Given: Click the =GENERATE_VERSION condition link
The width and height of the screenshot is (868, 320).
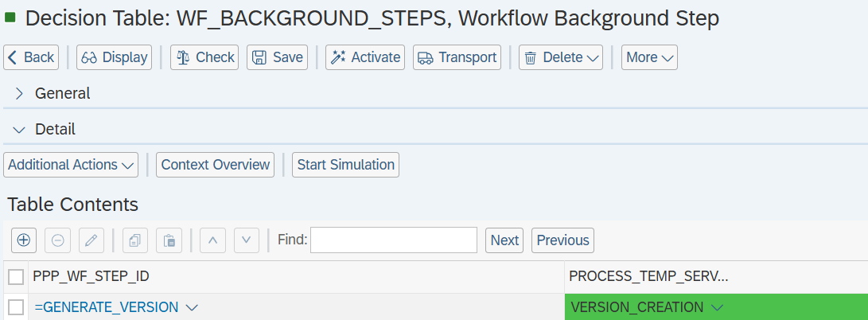Looking at the screenshot, I should [x=108, y=307].
